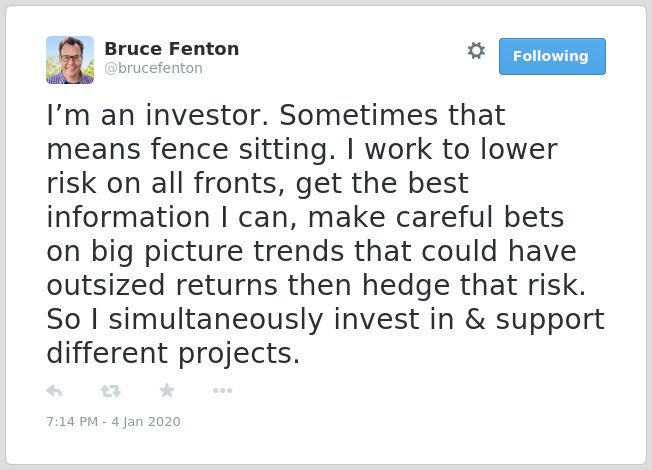Open Bruce Fenton's profile photo

[70, 60]
